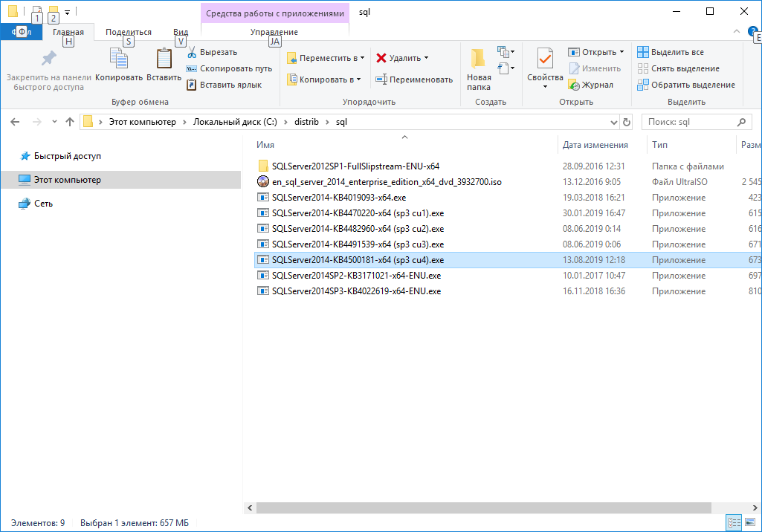Open the Файл tab

[21, 32]
